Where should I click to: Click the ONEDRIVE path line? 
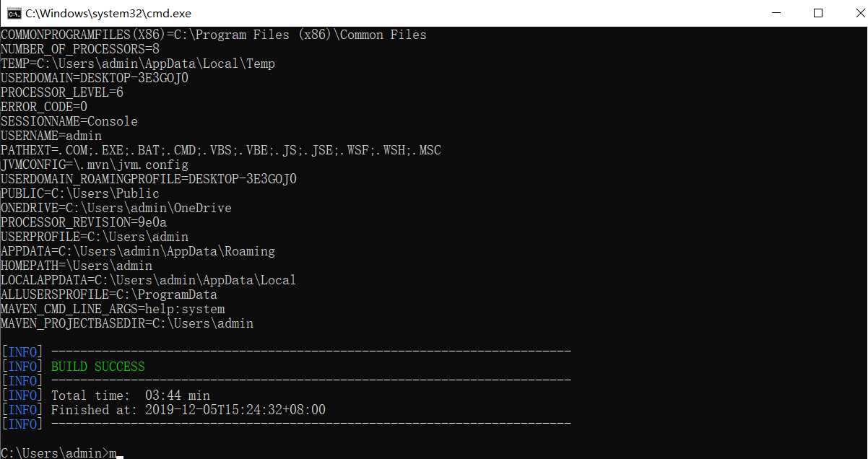[116, 208]
